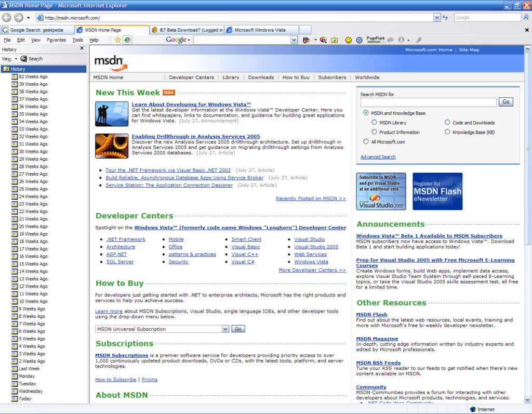Click the Refresh icon beside the address bar
The image size is (532, 414).
[445, 18]
